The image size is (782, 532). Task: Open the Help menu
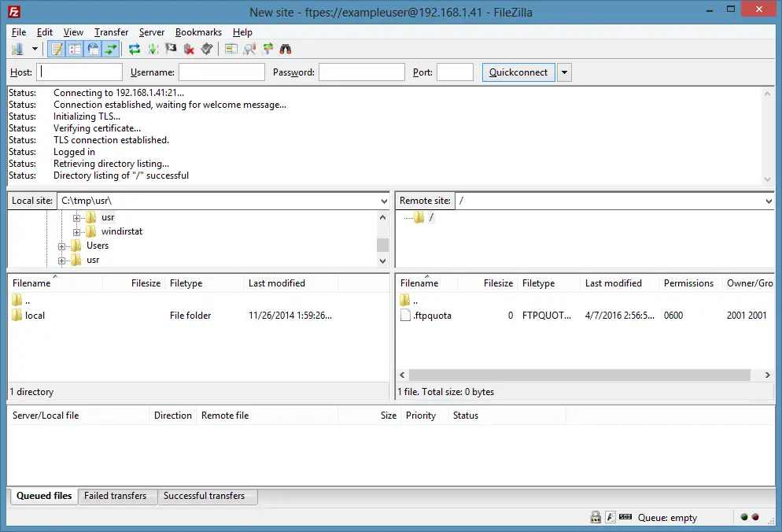click(x=242, y=32)
